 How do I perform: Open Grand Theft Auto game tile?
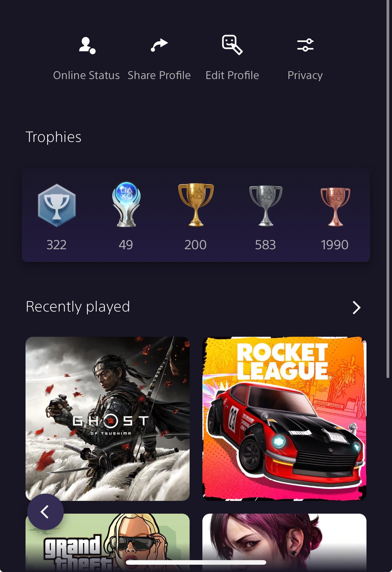(x=108, y=543)
